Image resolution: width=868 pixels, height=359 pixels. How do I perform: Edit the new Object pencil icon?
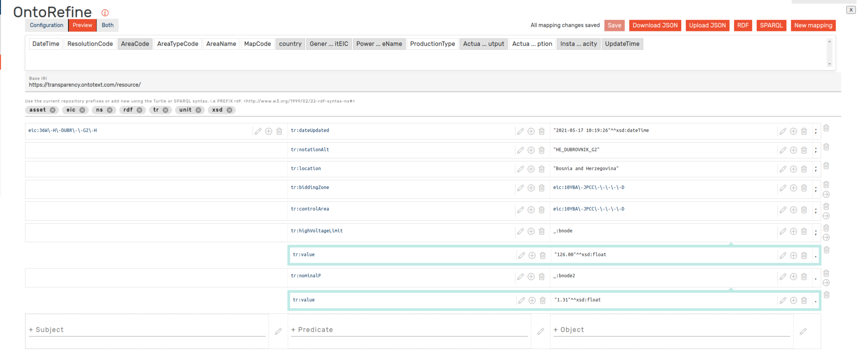click(x=803, y=331)
